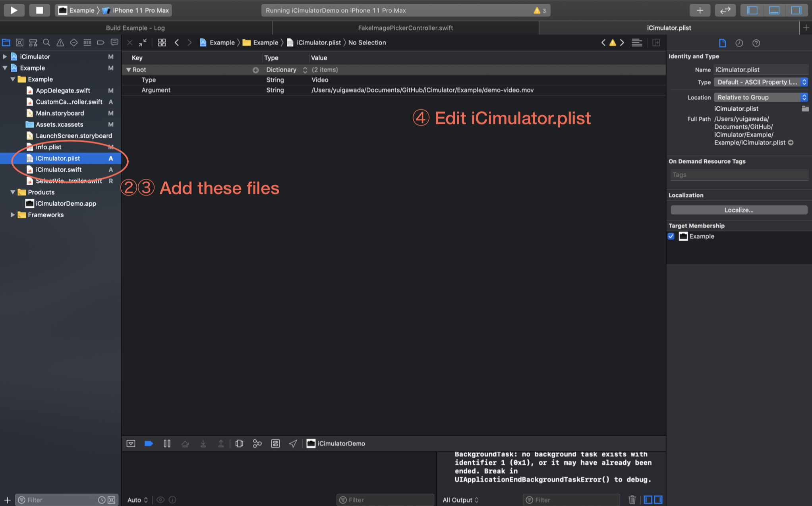Click the Simulate Location arrow icon

point(293,444)
